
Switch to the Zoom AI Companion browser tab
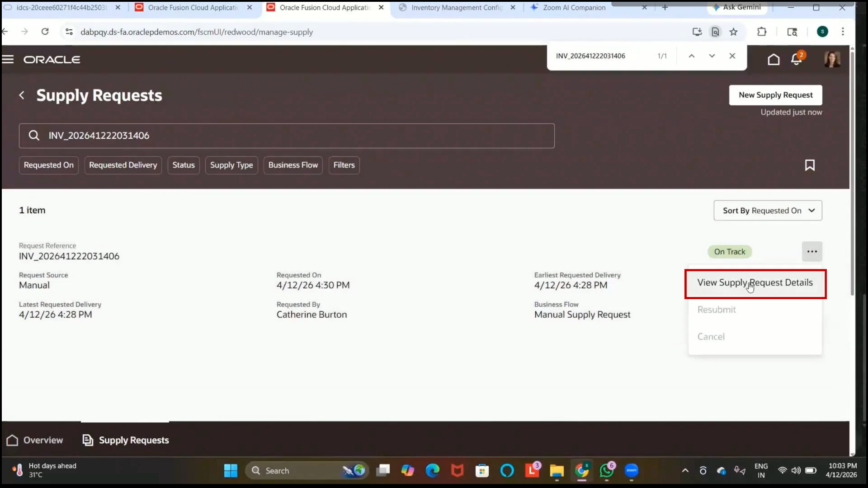574,8
